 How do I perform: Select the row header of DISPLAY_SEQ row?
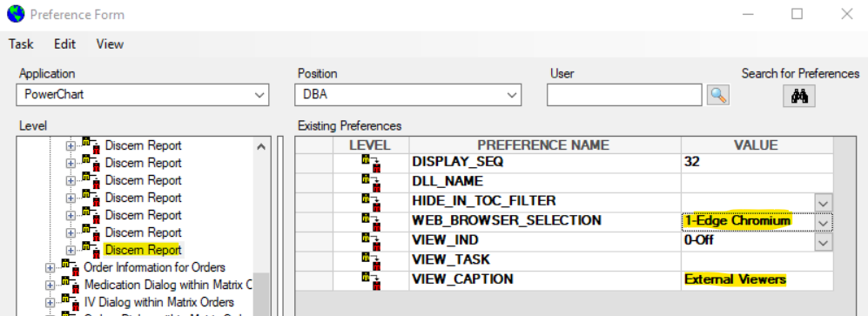point(314,163)
